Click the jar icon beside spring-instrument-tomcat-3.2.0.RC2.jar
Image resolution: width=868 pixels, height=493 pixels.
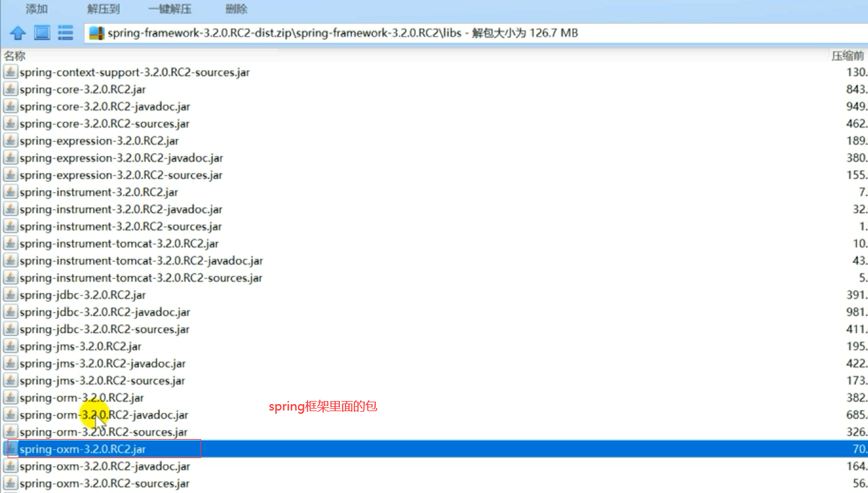[10, 244]
